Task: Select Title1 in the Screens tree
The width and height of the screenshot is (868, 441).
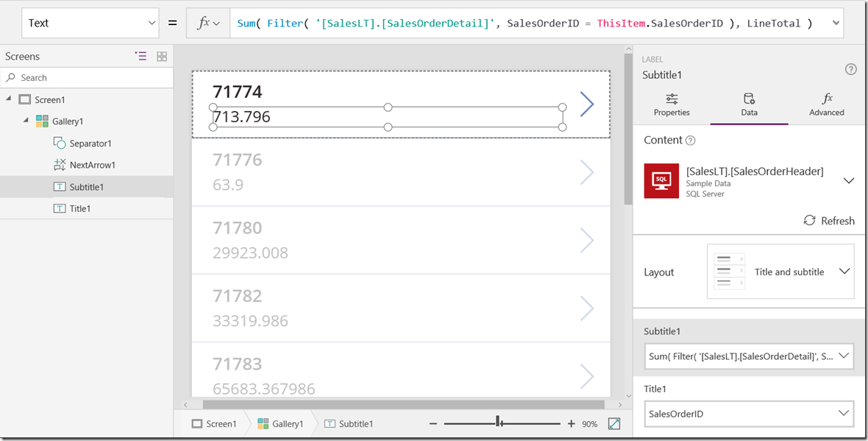Action: coord(79,208)
